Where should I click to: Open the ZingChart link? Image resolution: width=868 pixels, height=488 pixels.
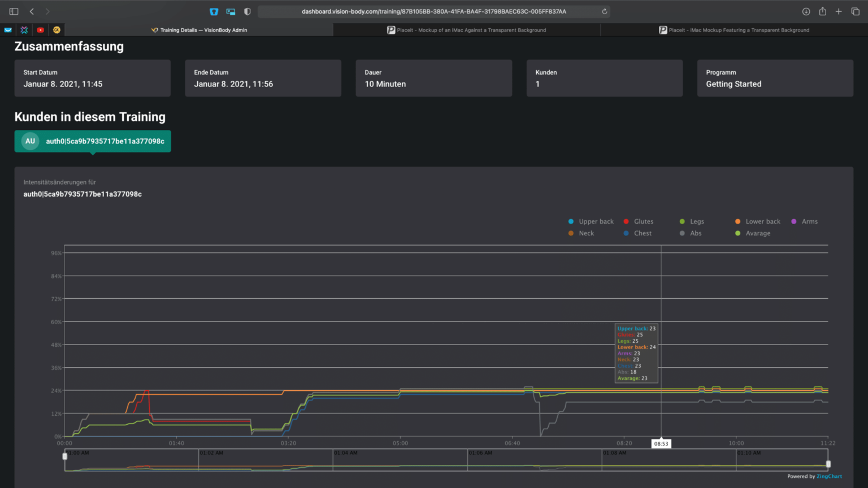click(829, 476)
